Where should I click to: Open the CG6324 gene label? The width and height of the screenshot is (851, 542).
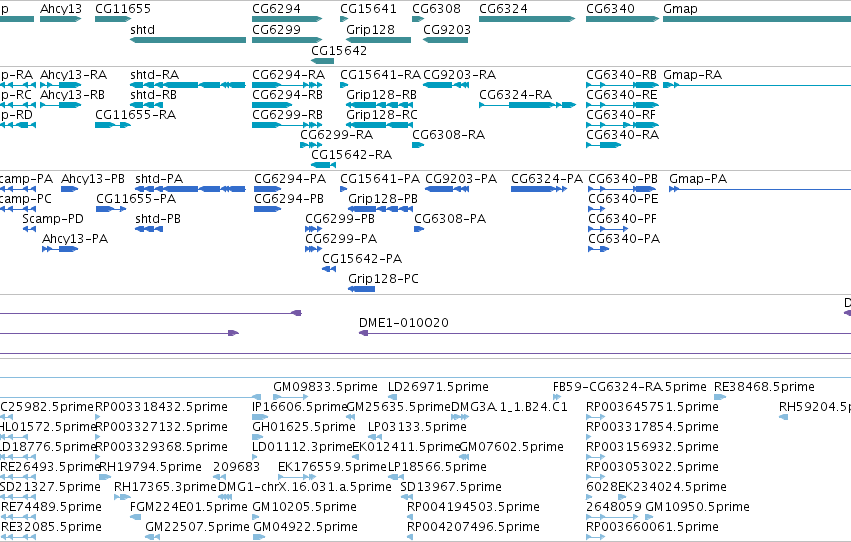(x=503, y=9)
